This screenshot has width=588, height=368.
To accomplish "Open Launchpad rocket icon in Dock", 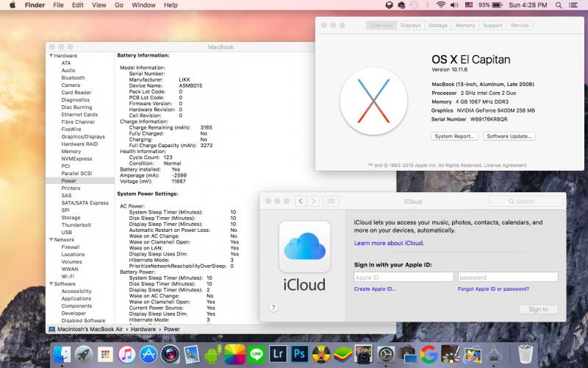I will click(84, 354).
